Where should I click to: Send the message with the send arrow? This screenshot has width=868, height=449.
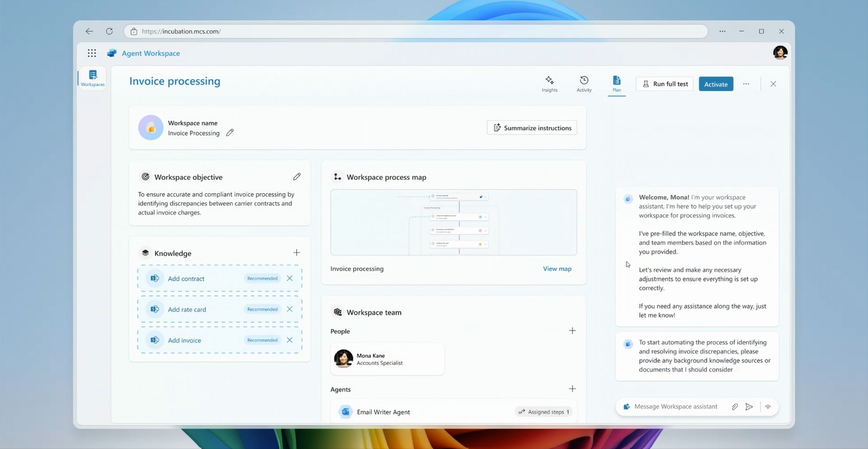749,407
